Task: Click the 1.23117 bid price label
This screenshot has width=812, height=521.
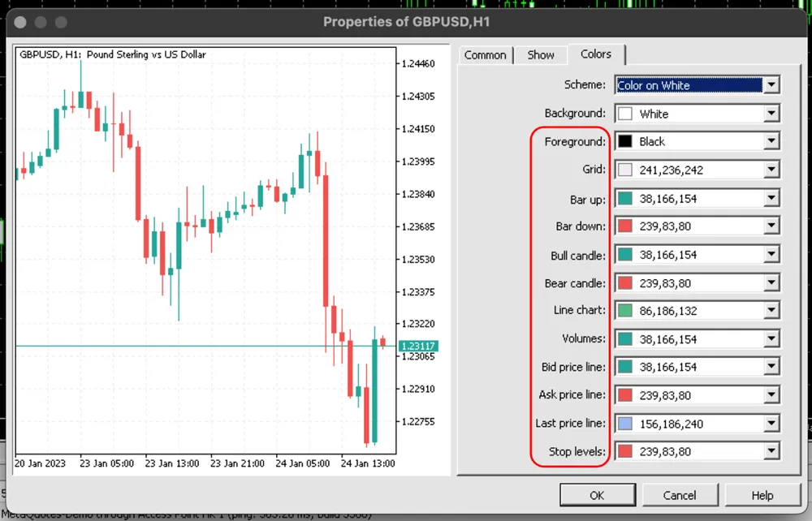Action: pos(418,346)
